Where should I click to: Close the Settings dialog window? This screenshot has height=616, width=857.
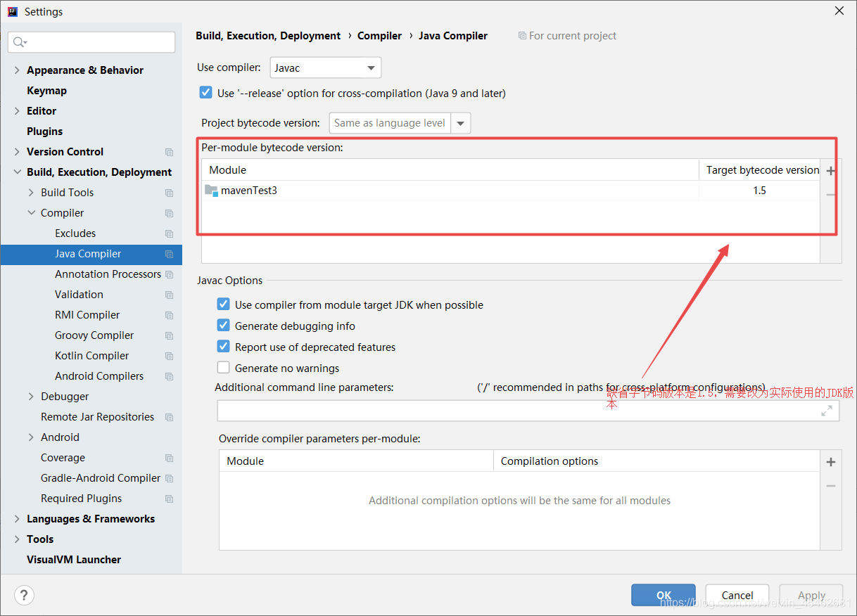pos(839,11)
